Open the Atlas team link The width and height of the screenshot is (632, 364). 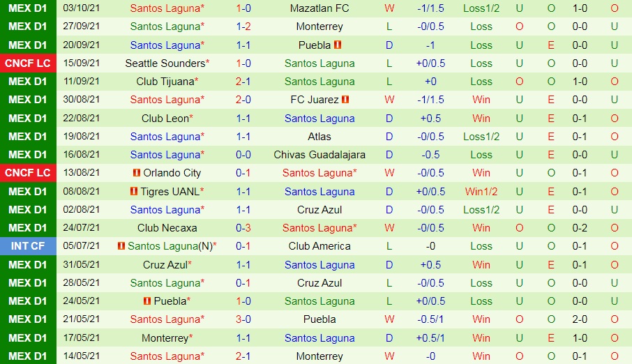pos(319,137)
